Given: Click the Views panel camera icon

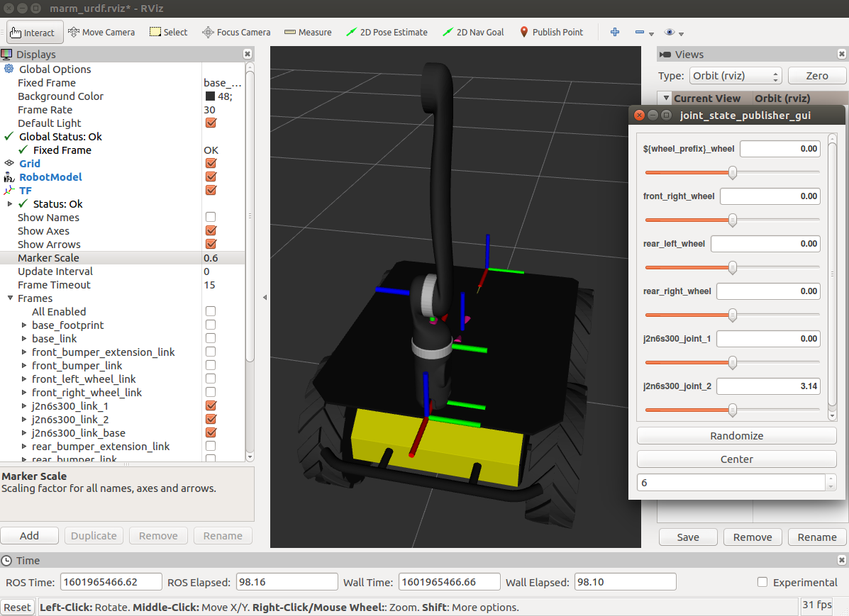Looking at the screenshot, I should point(665,54).
